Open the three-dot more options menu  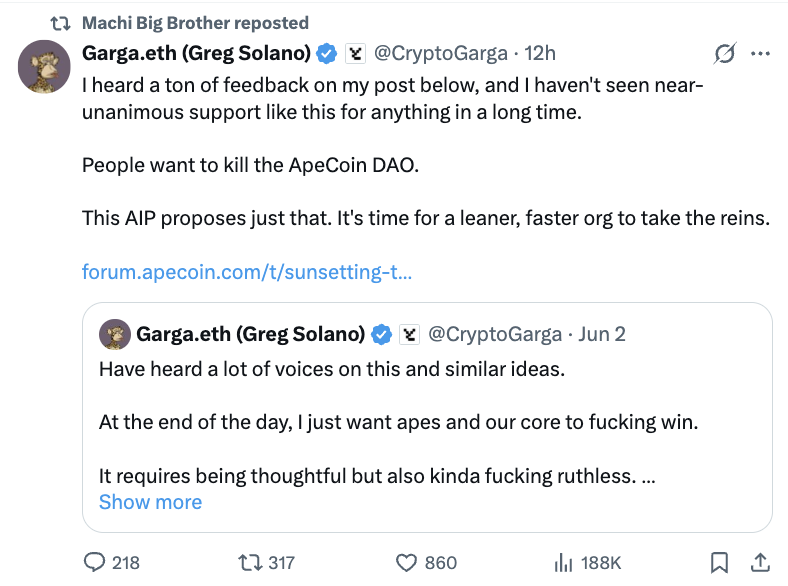[760, 53]
